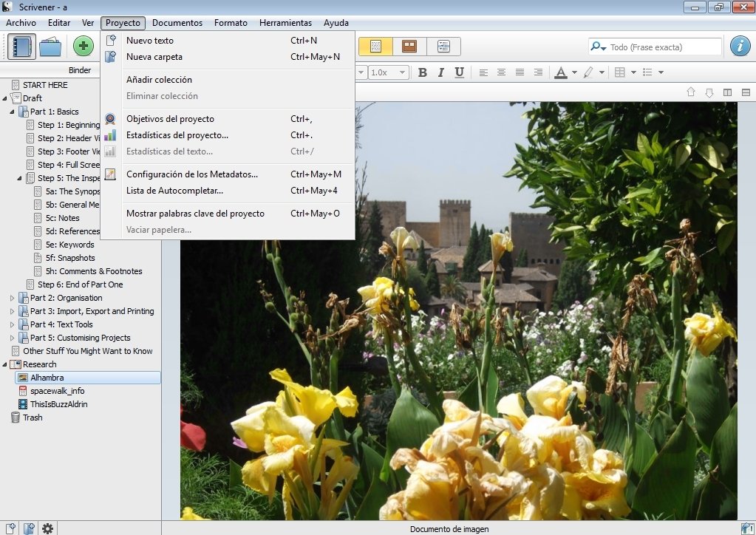Open Estadísticas del proyecto...

tap(228, 135)
